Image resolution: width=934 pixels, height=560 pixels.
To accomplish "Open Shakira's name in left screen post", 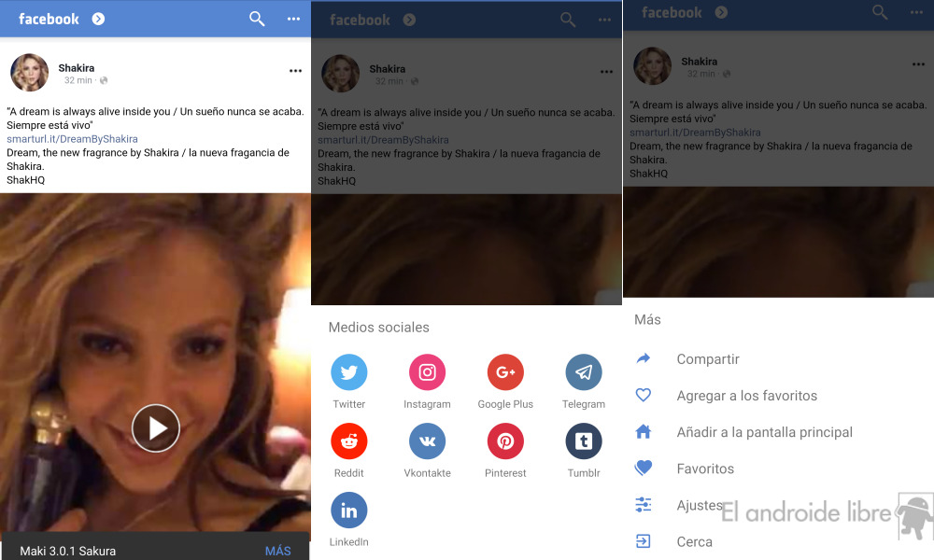I will pyautogui.click(x=77, y=68).
